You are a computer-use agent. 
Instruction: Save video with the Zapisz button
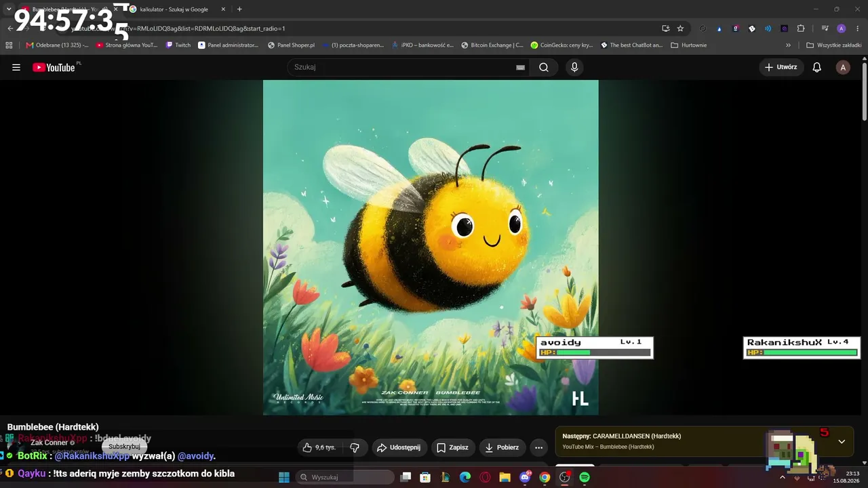pos(453,447)
